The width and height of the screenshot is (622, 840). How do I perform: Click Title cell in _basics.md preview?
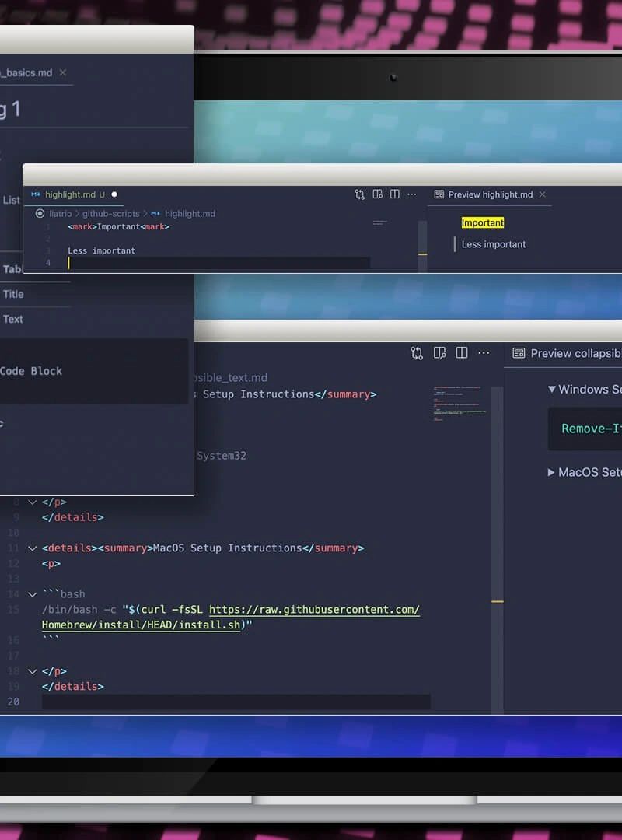point(13,294)
